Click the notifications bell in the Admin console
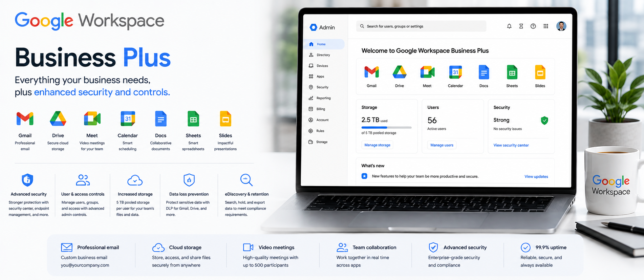The image size is (644, 280). click(509, 26)
